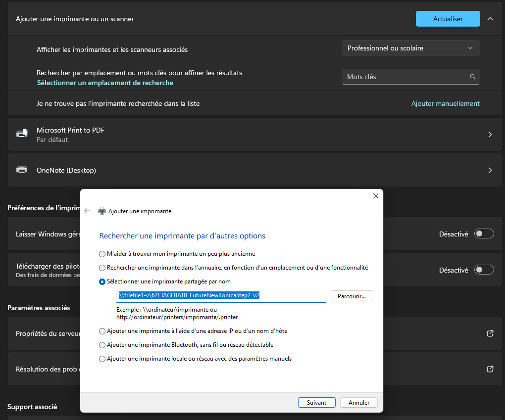This screenshot has height=420, width=505.
Task: Open the 'Professionnel ou scolaire' dropdown
Action: pos(410,48)
